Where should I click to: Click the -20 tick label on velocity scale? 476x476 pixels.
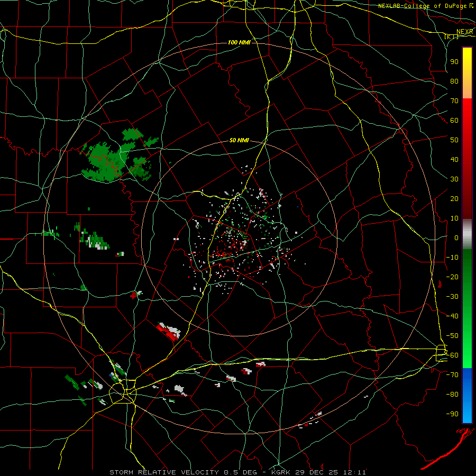[x=452, y=277]
